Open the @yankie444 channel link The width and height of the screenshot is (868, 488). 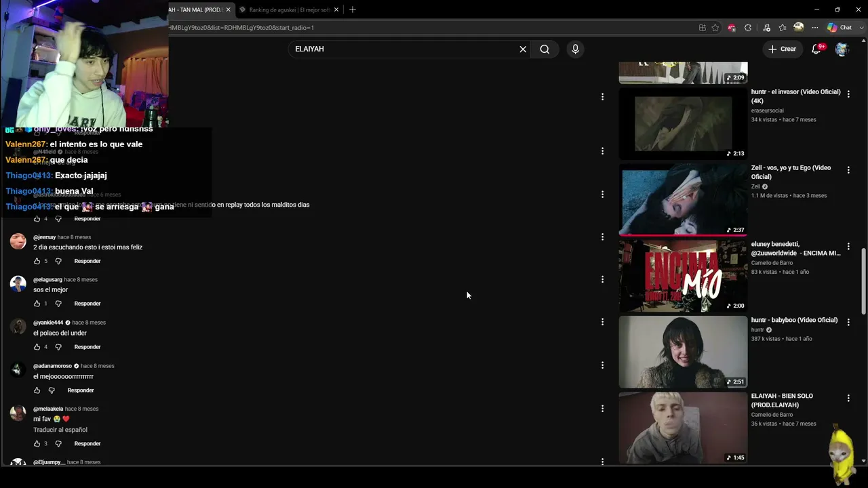point(48,323)
